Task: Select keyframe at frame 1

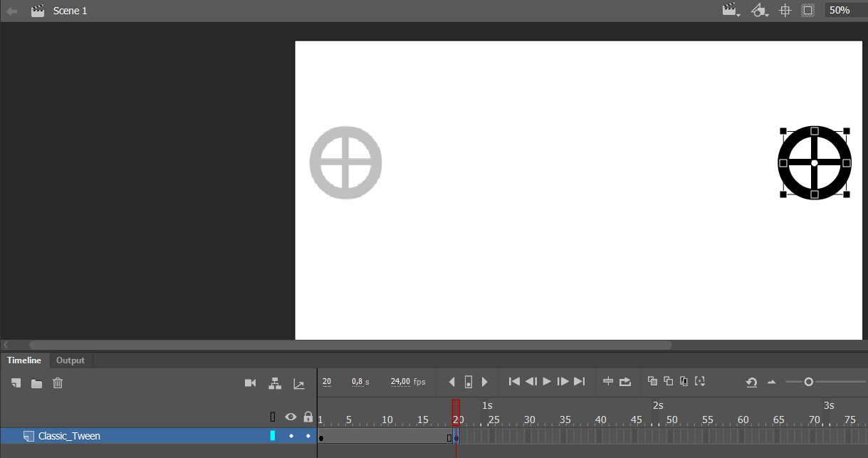Action: coord(321,438)
